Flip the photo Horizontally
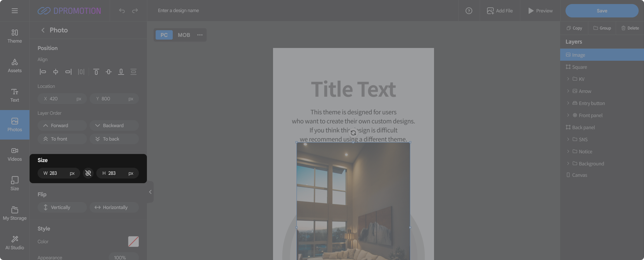The height and width of the screenshot is (260, 644). (114, 207)
